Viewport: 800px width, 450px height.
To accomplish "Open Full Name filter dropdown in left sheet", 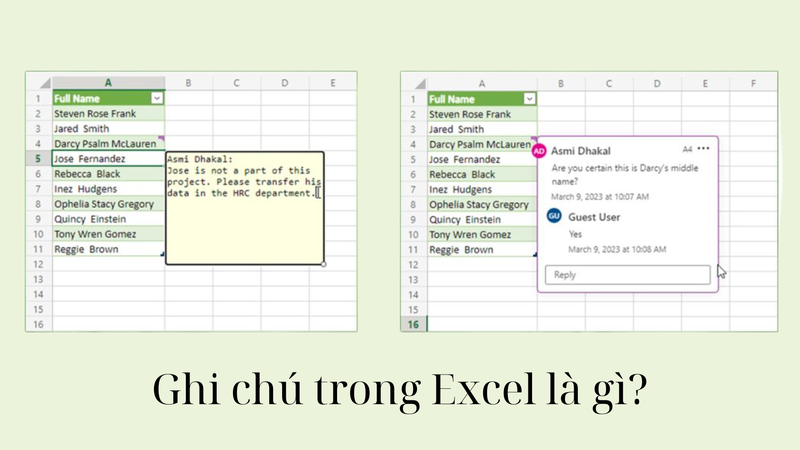I will (x=157, y=98).
